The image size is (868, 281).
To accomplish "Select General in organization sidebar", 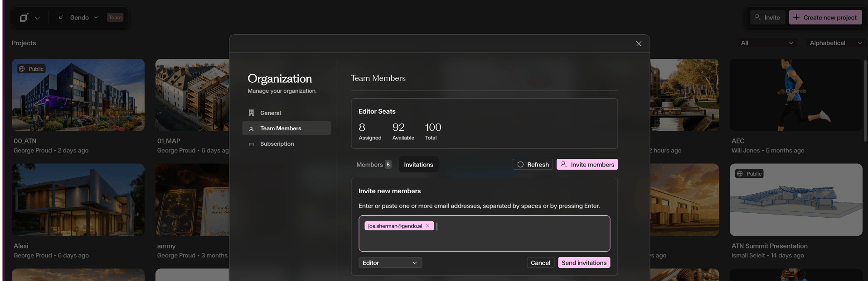I will tap(286, 113).
